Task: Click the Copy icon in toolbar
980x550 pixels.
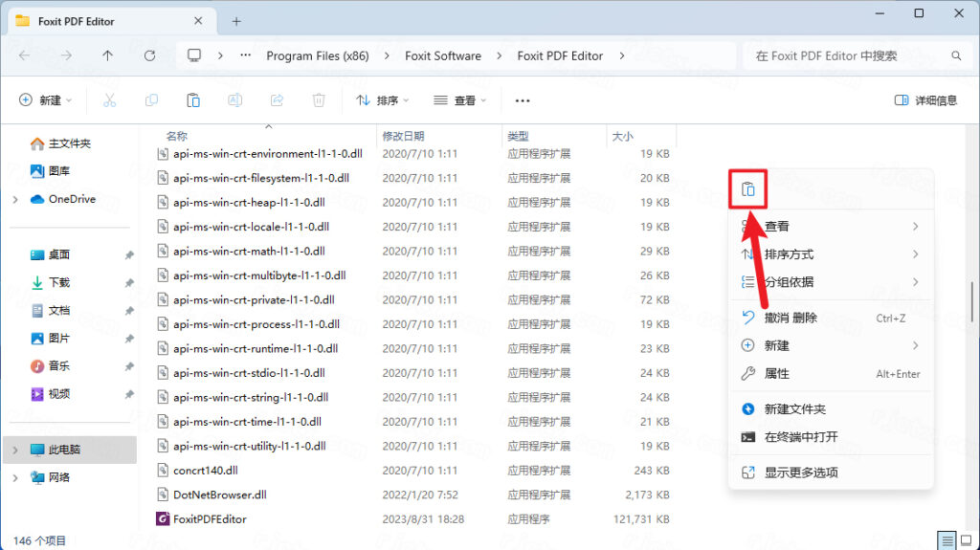Action: [151, 100]
